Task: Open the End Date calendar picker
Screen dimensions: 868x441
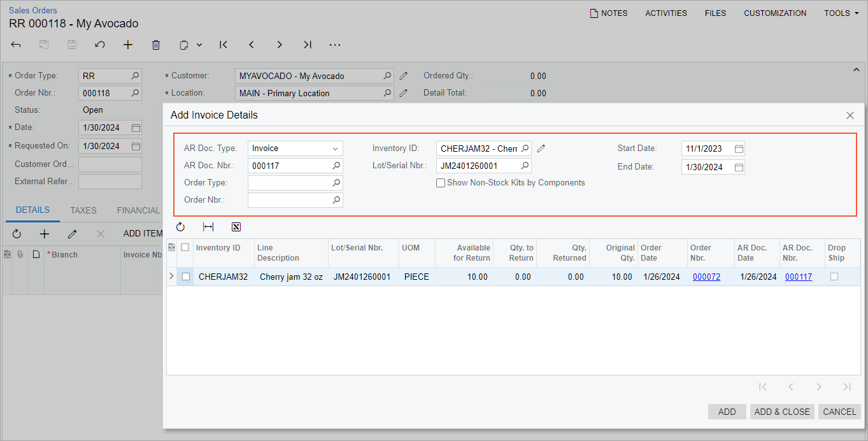Action: (x=739, y=167)
